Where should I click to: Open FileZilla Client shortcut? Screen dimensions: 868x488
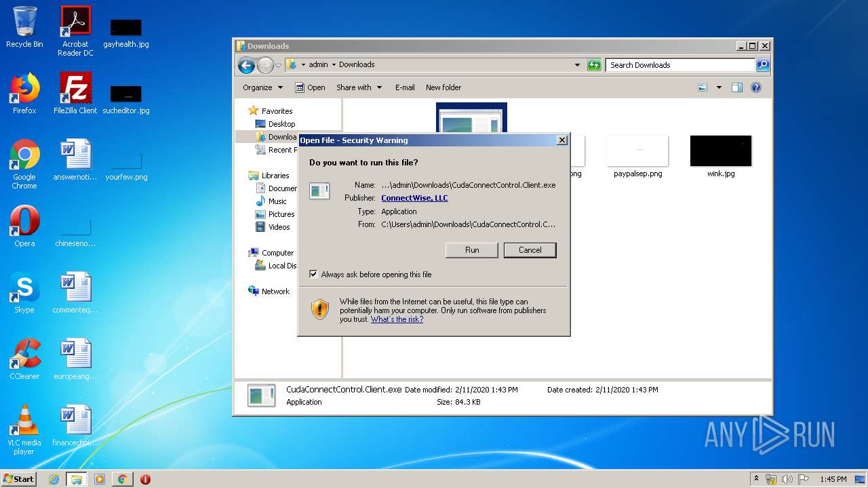pyautogui.click(x=75, y=94)
